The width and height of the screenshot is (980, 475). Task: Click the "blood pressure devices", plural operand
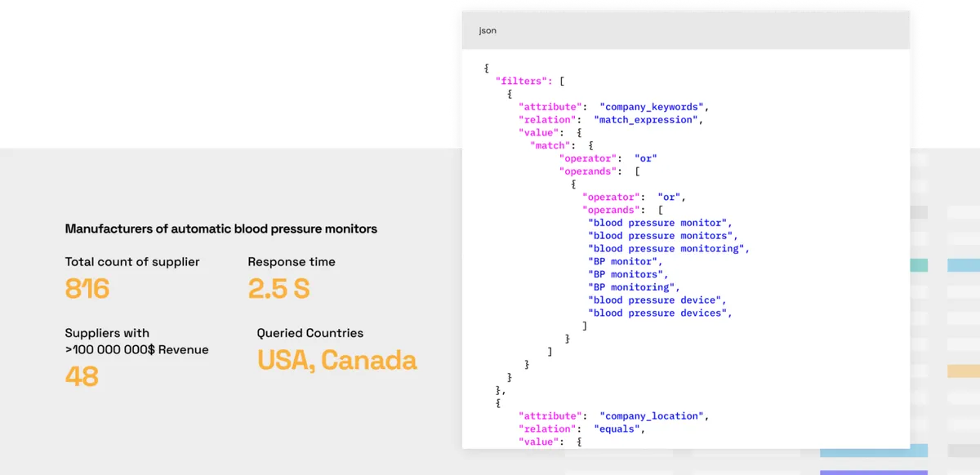point(660,313)
